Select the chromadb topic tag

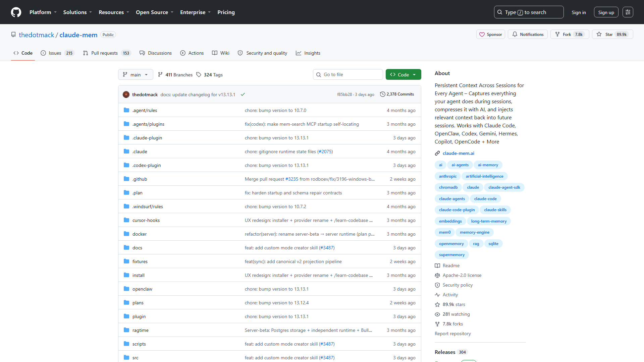point(448,187)
